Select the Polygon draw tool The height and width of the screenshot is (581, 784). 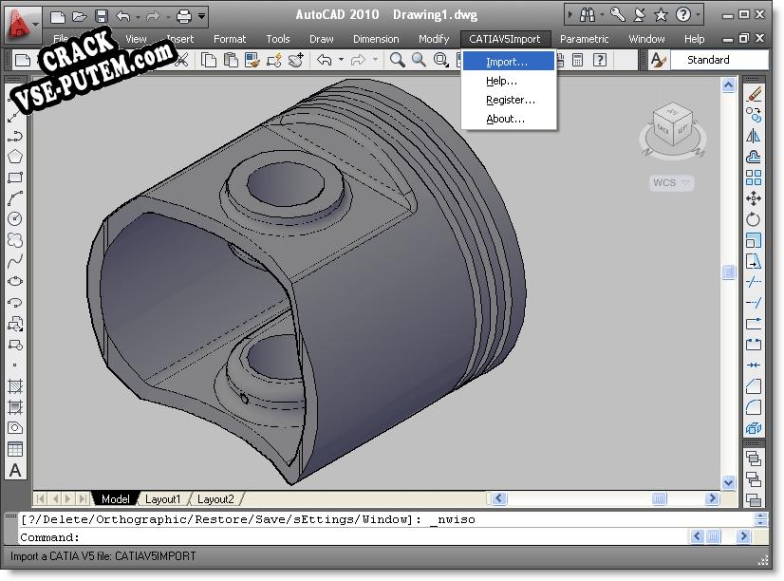click(15, 156)
